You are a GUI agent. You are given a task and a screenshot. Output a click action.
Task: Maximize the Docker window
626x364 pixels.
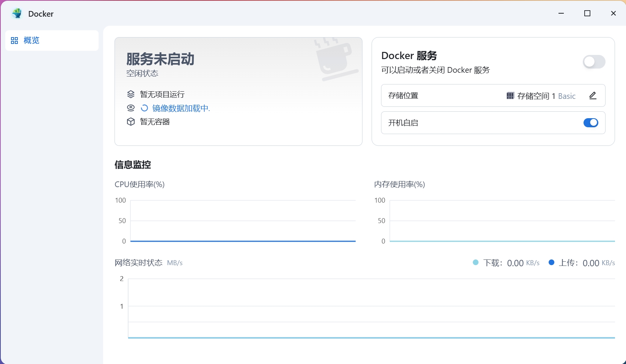coord(587,14)
